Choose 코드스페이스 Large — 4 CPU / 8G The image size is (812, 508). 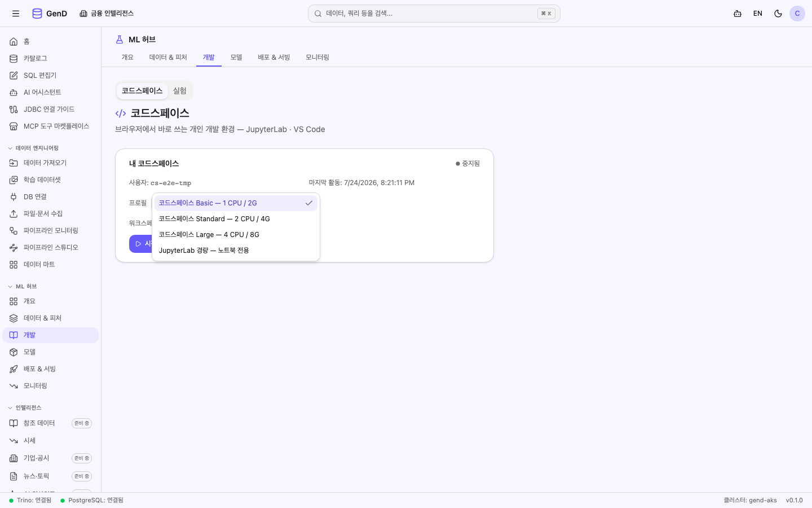click(236, 235)
